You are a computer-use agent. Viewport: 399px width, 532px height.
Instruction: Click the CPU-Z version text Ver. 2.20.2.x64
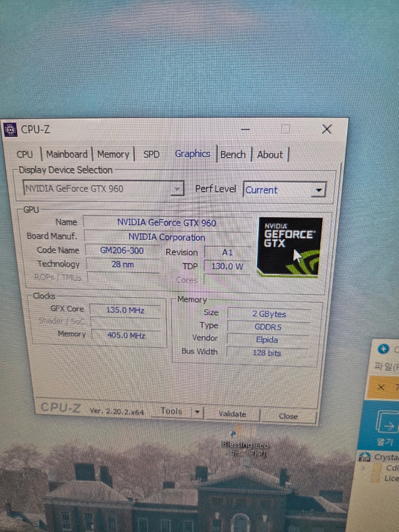click(117, 411)
